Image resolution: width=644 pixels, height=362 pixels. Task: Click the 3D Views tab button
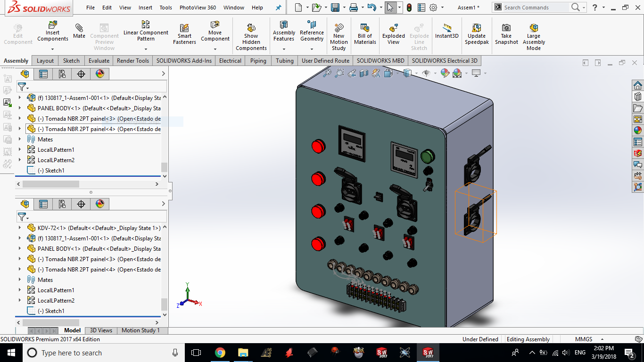click(x=101, y=330)
